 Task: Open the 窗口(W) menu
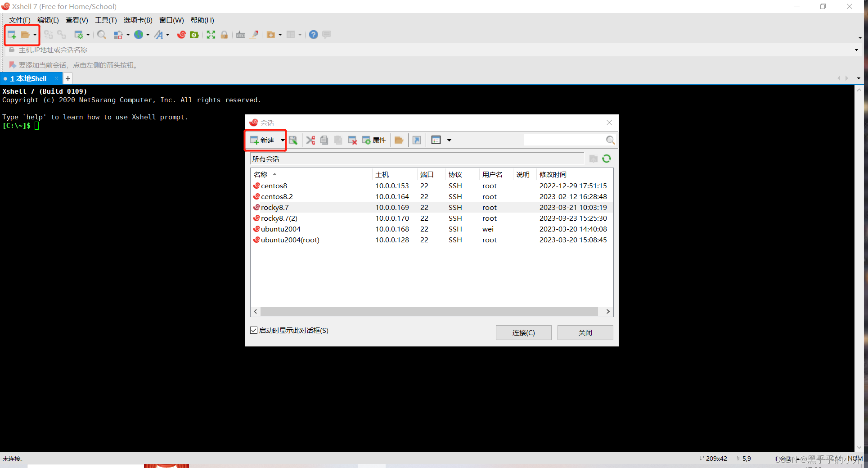pos(171,20)
